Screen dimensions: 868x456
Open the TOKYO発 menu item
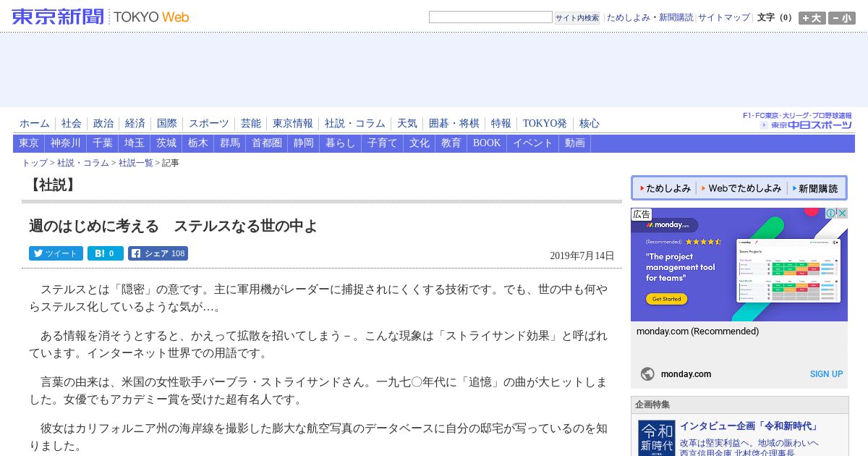(545, 124)
